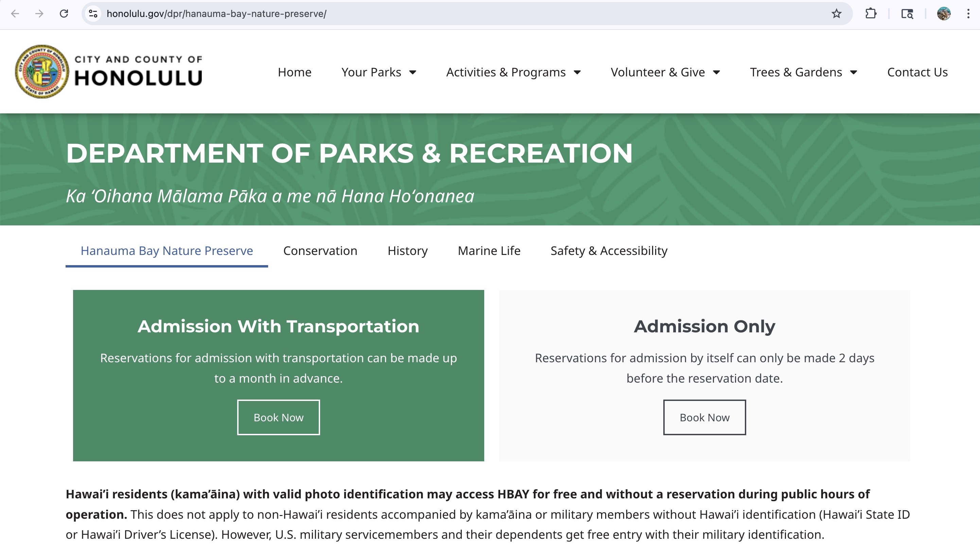This screenshot has height=552, width=980.
Task: Select the Safety & Accessibility tab
Action: click(609, 251)
